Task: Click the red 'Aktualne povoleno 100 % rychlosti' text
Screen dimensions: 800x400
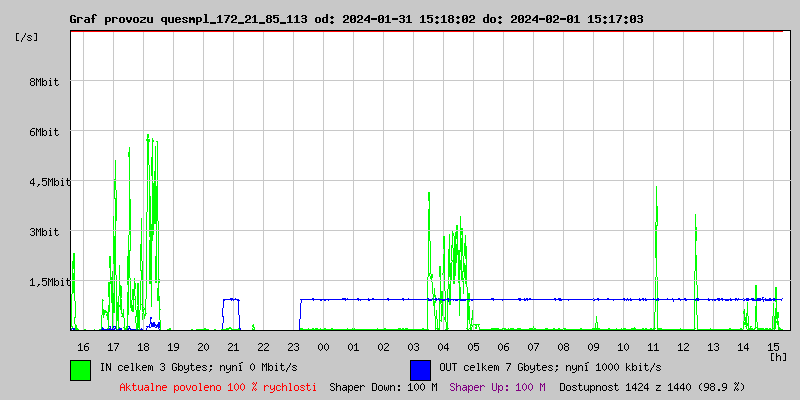Action: [x=218, y=387]
